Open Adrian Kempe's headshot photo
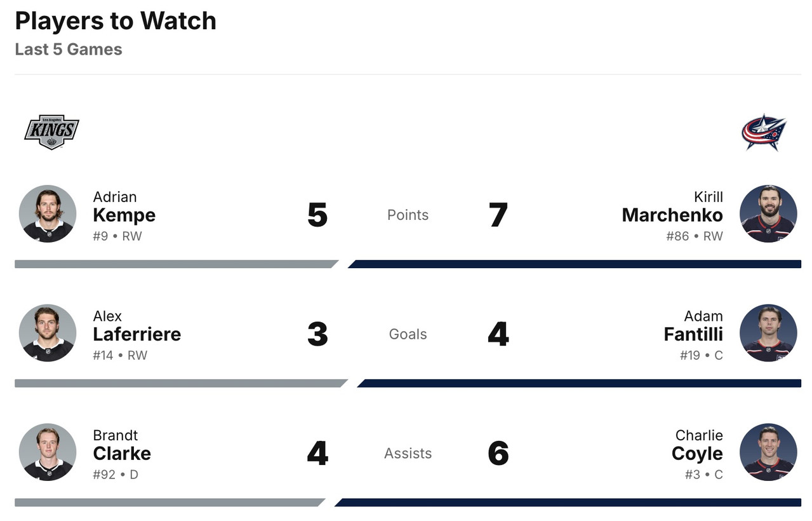 pos(48,214)
